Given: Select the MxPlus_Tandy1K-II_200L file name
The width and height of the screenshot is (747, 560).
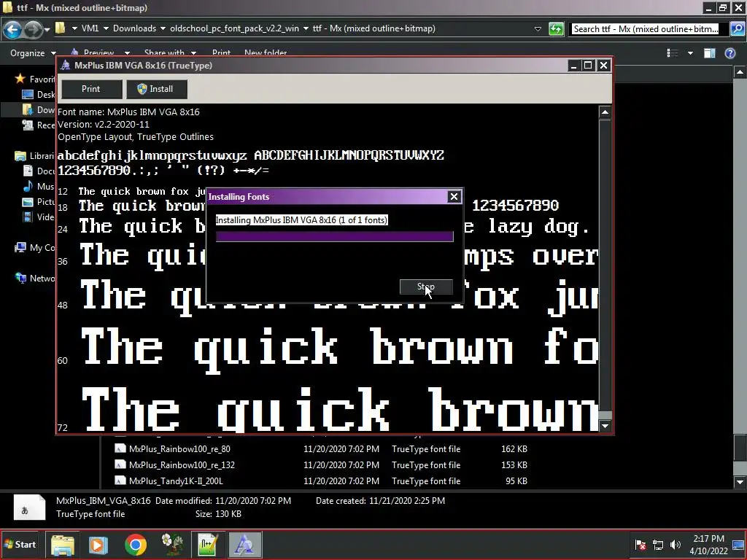Looking at the screenshot, I should point(176,481).
